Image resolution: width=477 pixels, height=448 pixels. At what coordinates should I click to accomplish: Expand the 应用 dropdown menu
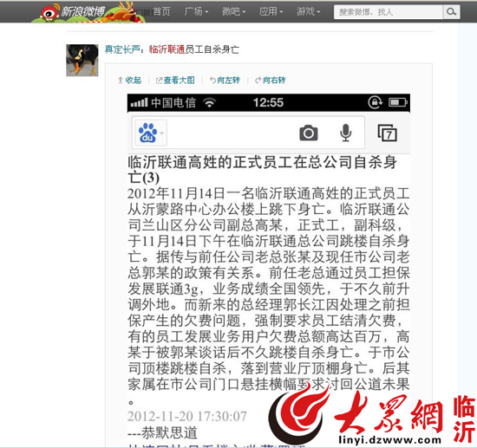pyautogui.click(x=271, y=11)
